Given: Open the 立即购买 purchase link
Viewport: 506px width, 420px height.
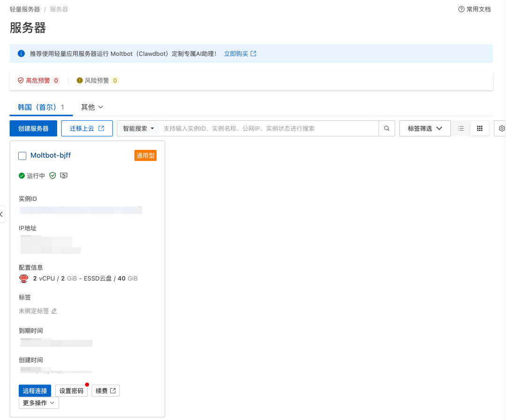Looking at the screenshot, I should pos(237,53).
